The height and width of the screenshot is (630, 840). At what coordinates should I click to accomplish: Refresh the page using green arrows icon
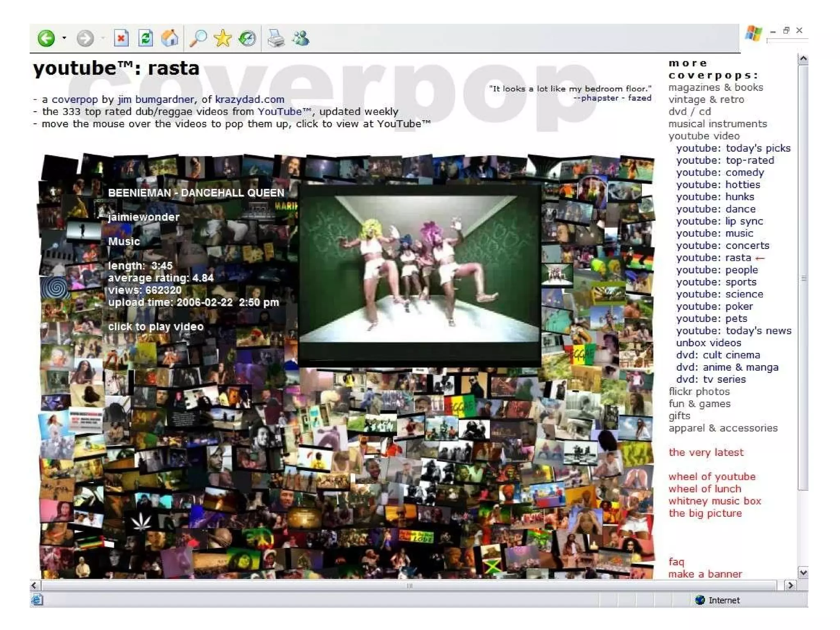point(145,39)
